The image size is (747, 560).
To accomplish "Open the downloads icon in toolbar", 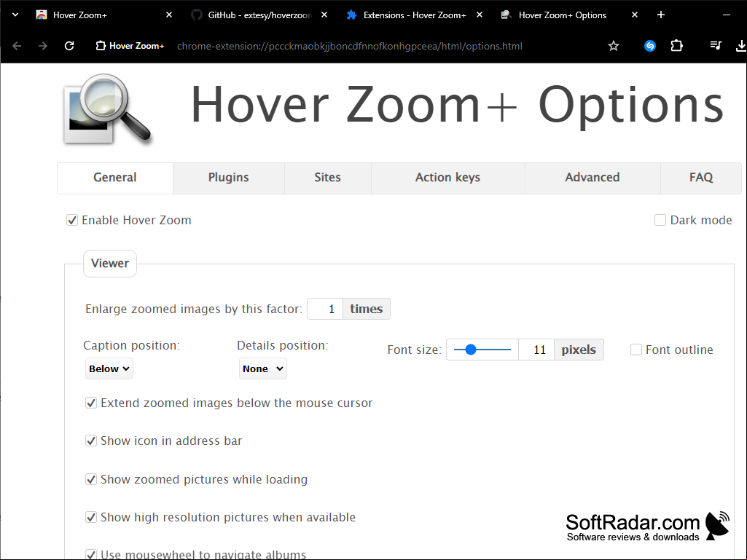I will coord(741,46).
